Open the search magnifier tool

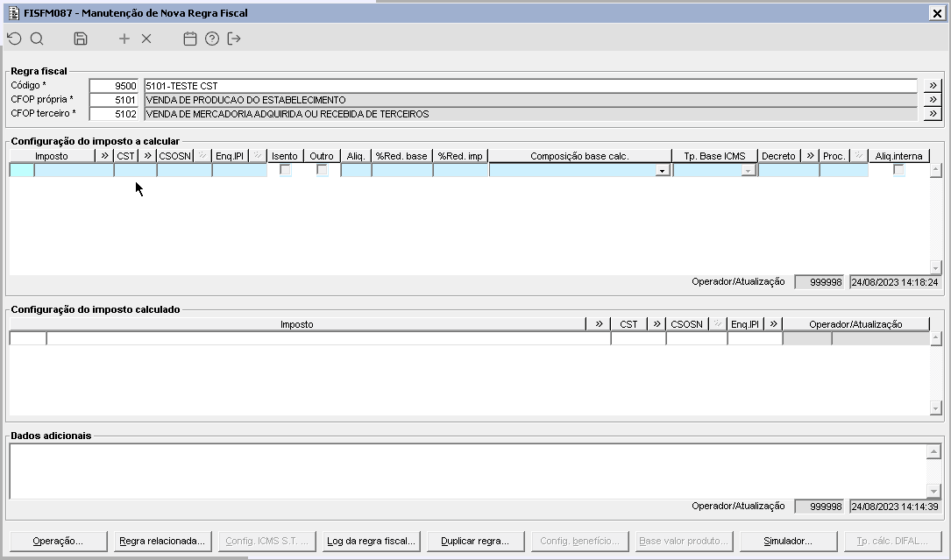click(x=37, y=39)
